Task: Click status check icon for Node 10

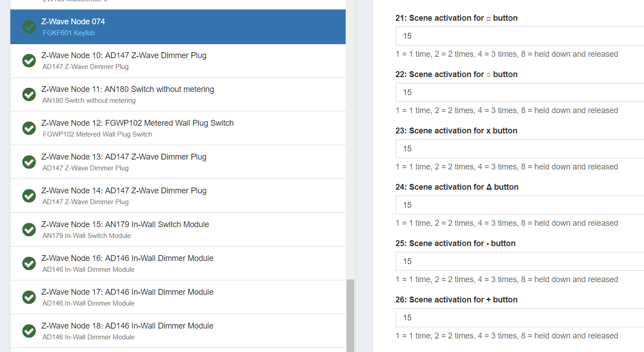Action: click(29, 61)
